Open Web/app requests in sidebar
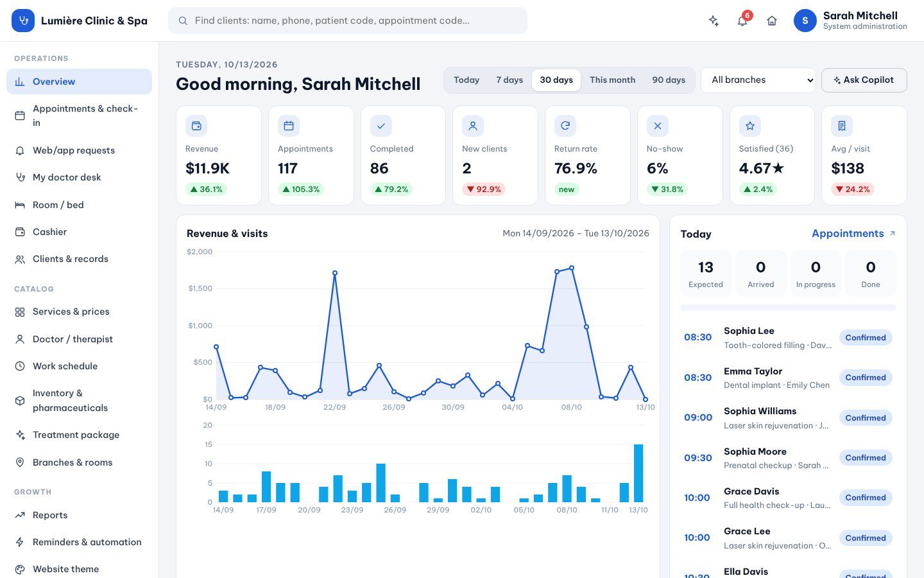 tap(79, 150)
